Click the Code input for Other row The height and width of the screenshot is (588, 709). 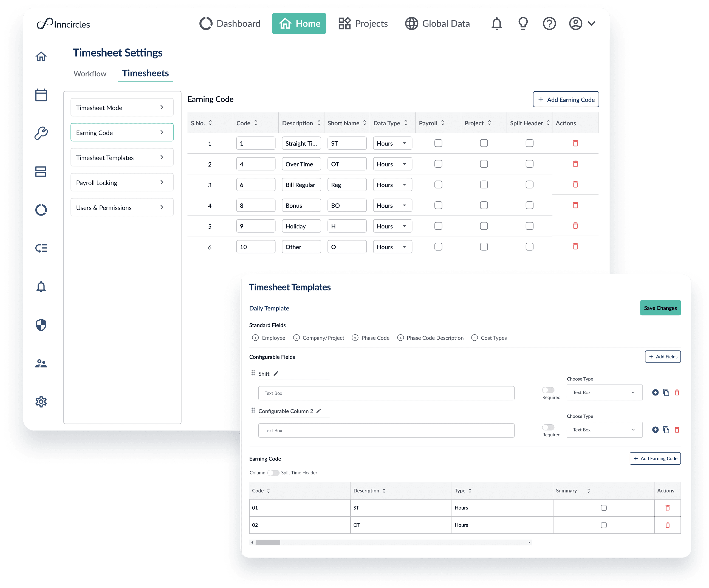point(256,247)
